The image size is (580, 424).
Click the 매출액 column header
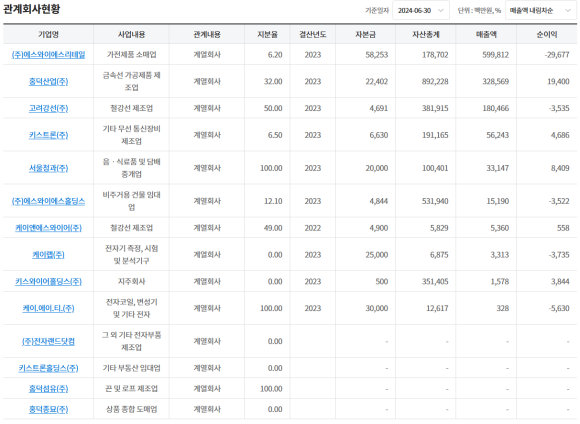486,34
